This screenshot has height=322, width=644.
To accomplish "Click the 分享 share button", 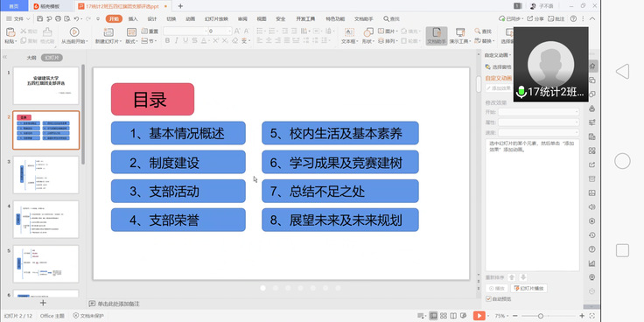I will coord(535,19).
